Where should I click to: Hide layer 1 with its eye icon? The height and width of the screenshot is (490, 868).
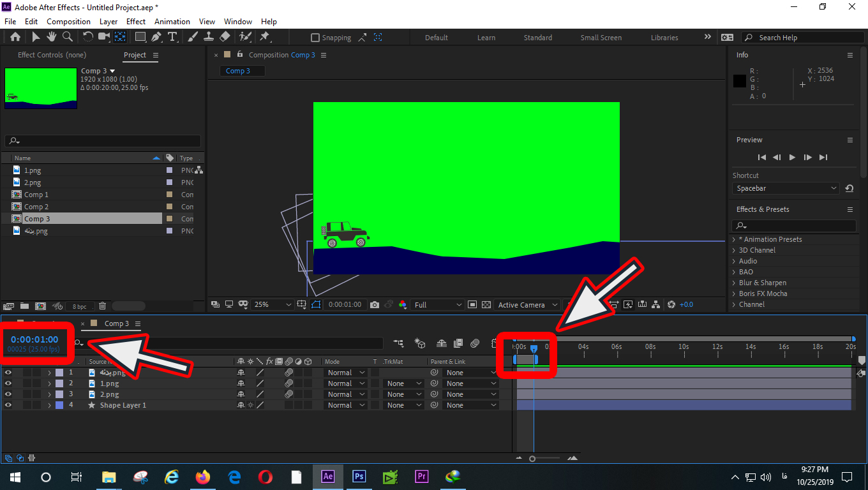click(x=8, y=373)
